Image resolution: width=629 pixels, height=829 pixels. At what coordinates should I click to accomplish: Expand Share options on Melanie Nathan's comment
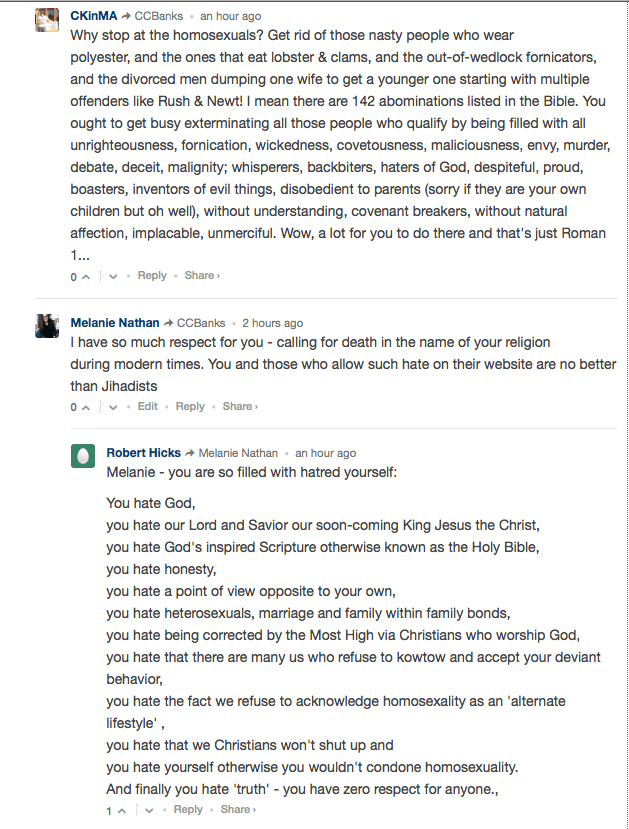(239, 406)
